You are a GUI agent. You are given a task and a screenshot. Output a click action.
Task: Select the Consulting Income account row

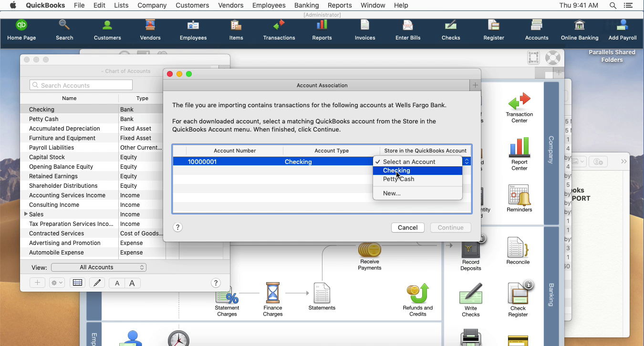point(92,205)
